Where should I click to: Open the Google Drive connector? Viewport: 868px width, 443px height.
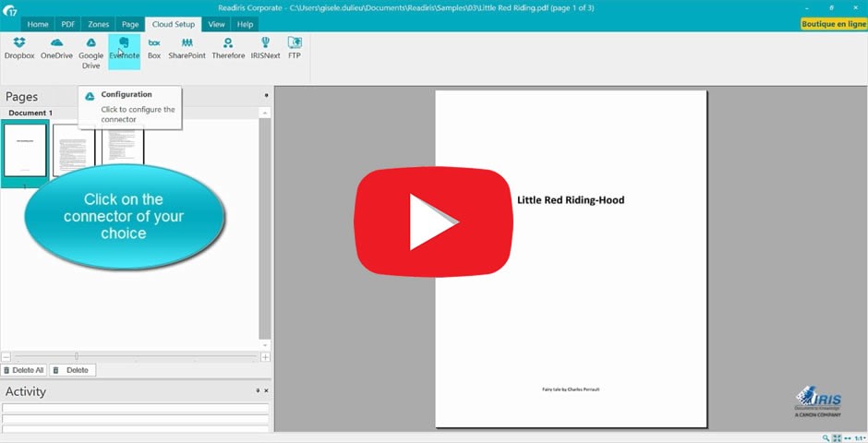point(90,54)
